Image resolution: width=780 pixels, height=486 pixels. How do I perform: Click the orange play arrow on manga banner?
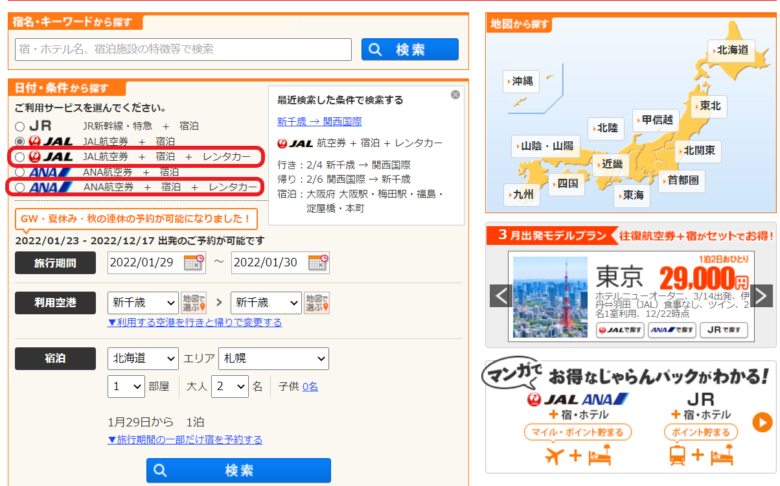(x=762, y=423)
